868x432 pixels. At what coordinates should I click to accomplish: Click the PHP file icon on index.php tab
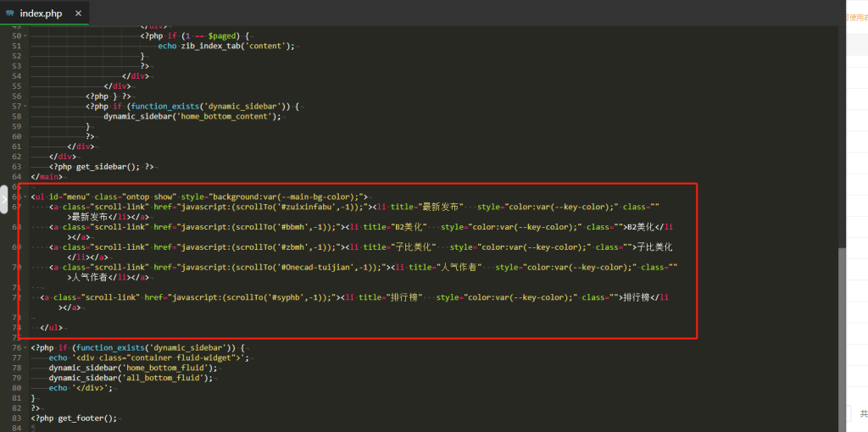tap(9, 14)
